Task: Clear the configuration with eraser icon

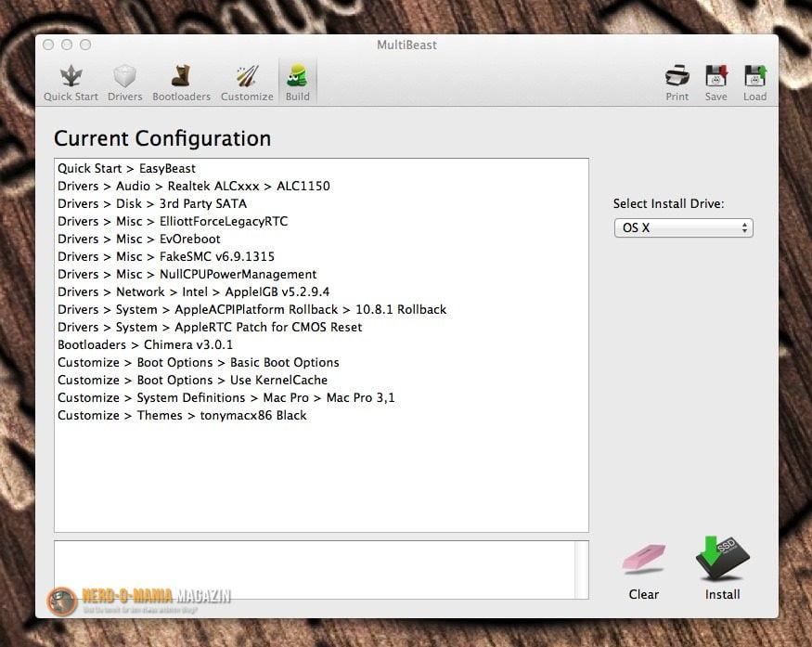Action: click(x=644, y=572)
